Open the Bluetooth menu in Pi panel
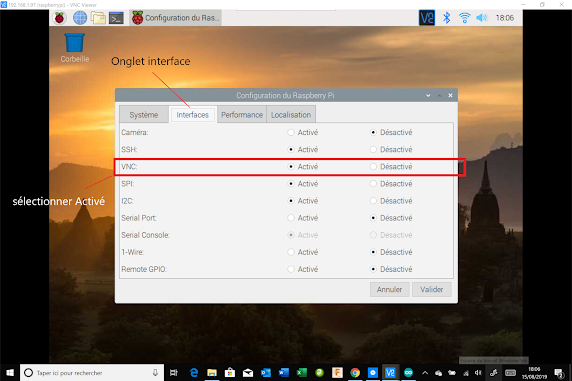Image resolution: width=572 pixels, height=381 pixels. 447,18
